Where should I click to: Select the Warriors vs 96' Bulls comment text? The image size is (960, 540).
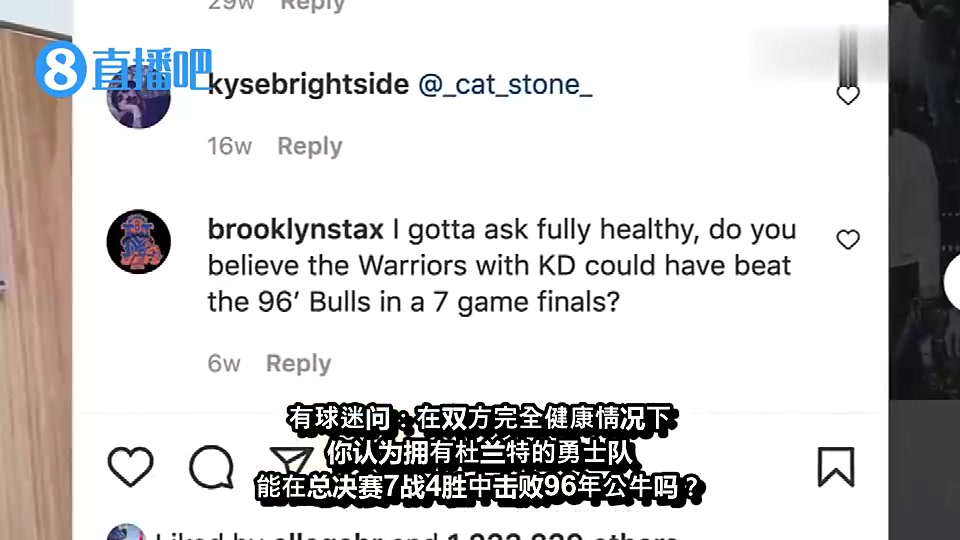(502, 266)
